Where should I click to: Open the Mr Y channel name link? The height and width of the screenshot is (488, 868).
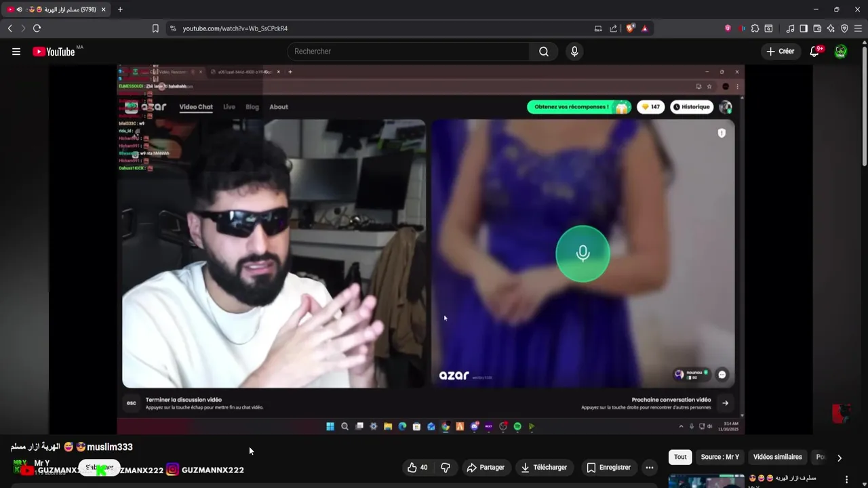click(x=41, y=463)
